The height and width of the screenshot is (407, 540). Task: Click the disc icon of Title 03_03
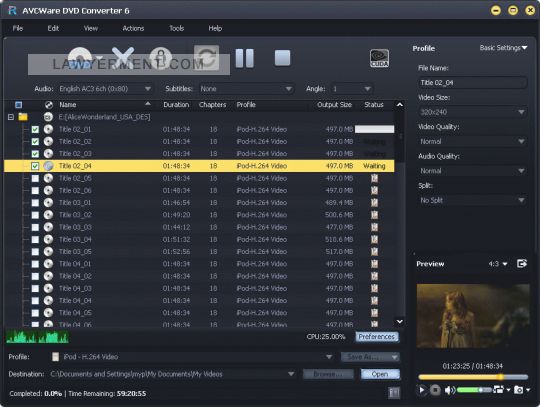tap(48, 227)
